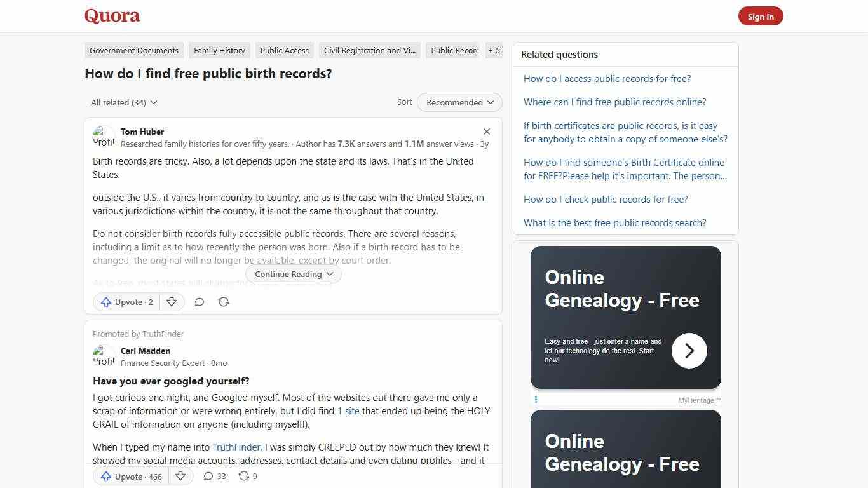Open the TruthFinder link in Carl Madden's post
The height and width of the screenshot is (488, 868).
tap(236, 447)
